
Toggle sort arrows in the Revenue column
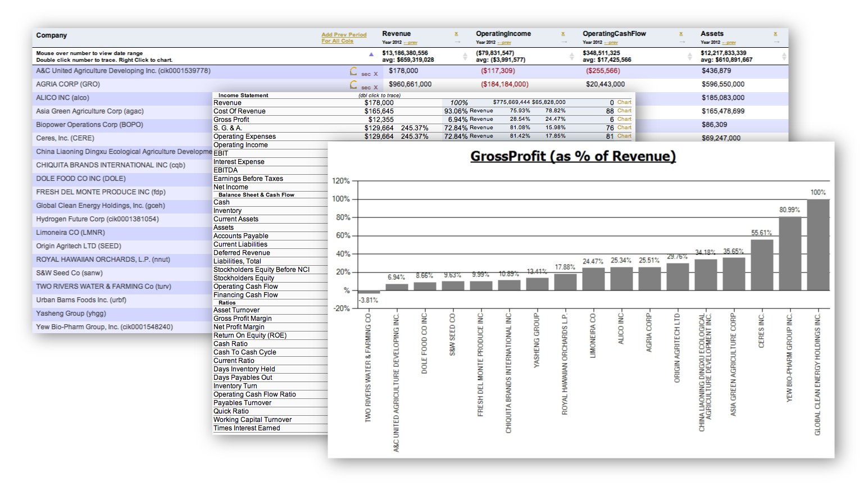[465, 56]
